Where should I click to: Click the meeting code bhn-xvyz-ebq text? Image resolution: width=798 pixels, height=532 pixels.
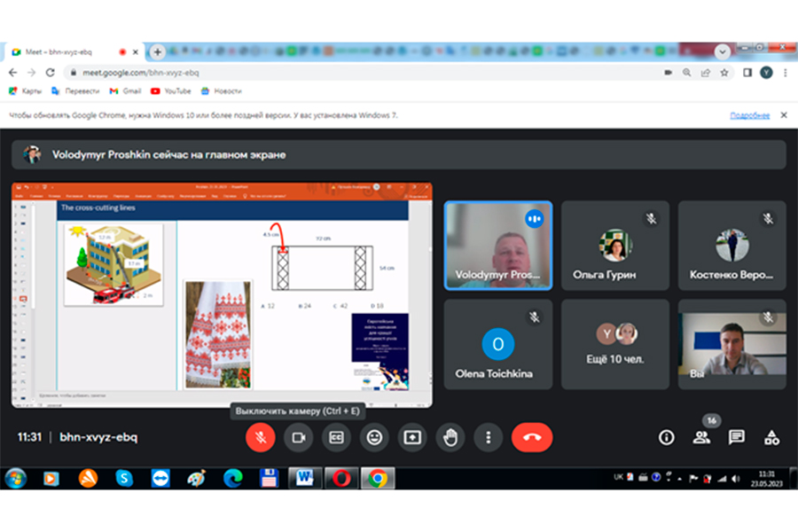98,437
